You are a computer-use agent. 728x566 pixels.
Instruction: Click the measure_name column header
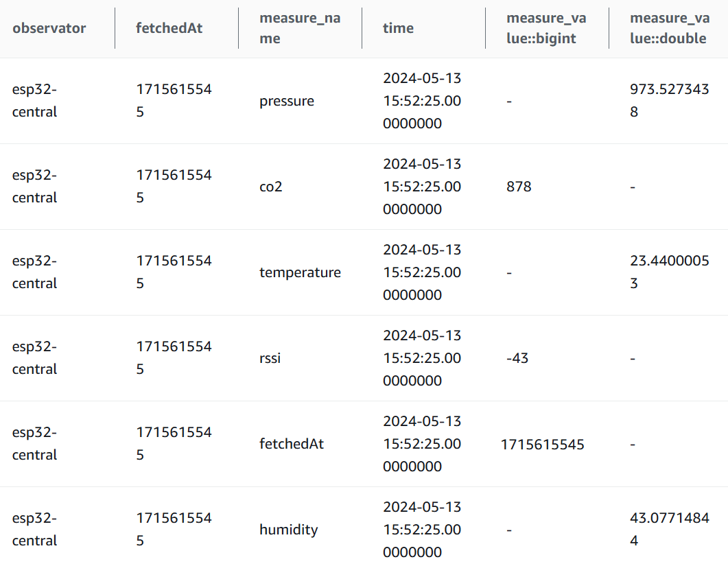click(x=300, y=28)
